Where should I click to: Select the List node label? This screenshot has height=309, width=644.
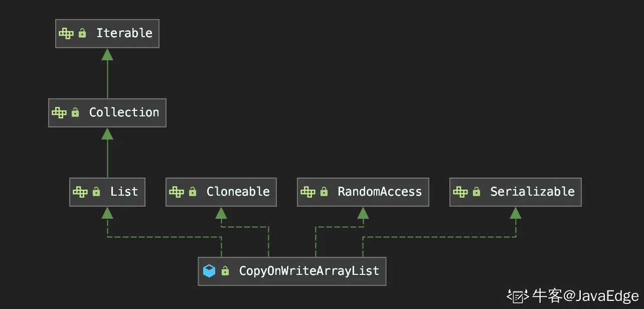tap(124, 192)
